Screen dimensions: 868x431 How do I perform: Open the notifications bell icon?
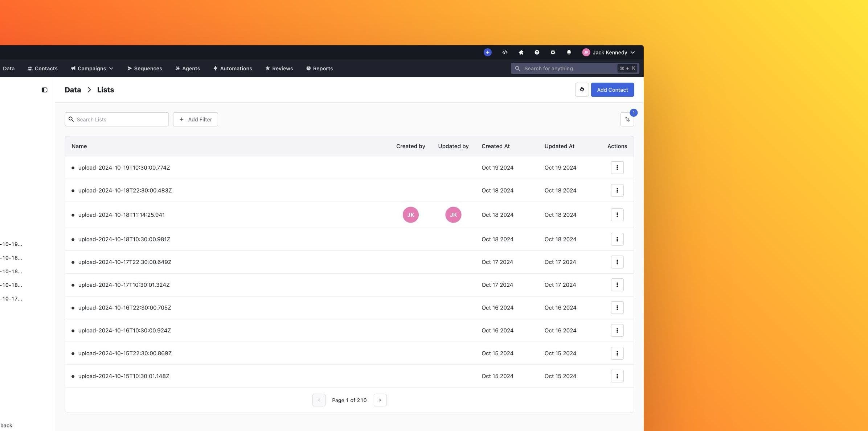click(569, 52)
